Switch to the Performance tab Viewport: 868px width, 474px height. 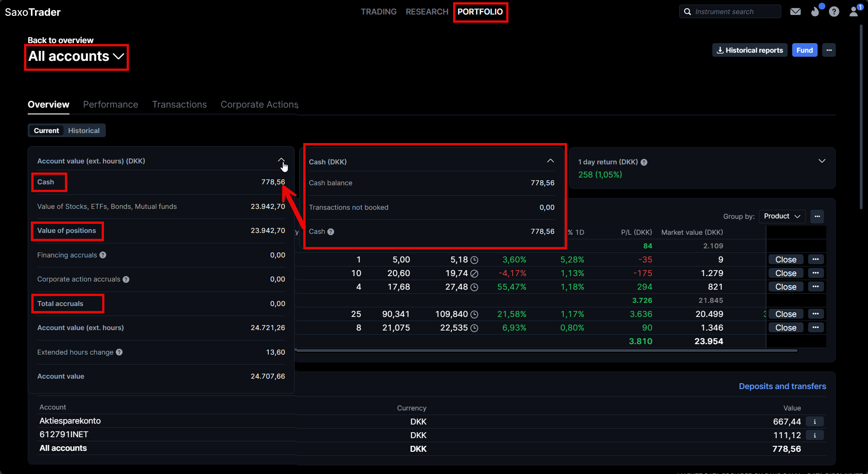tap(110, 104)
